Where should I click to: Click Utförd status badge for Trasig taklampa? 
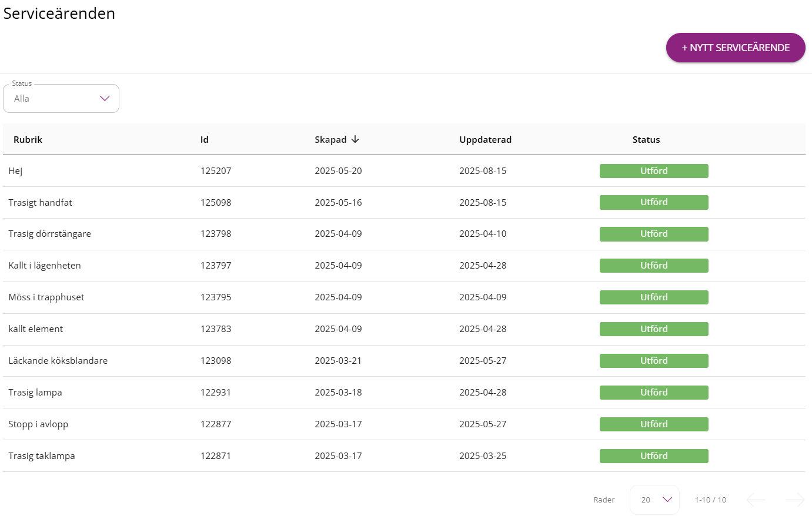[654, 456]
